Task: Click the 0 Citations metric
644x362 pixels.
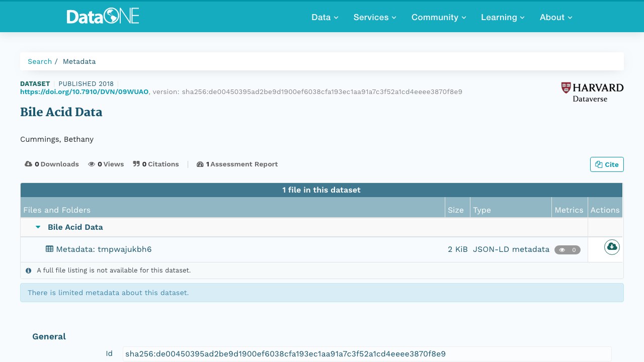Action: (x=156, y=164)
